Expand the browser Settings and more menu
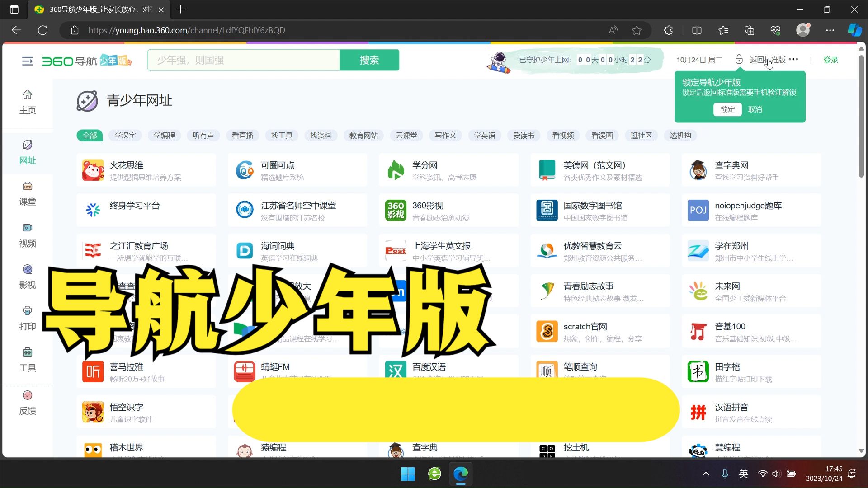Image resolution: width=868 pixels, height=488 pixels. click(x=830, y=30)
